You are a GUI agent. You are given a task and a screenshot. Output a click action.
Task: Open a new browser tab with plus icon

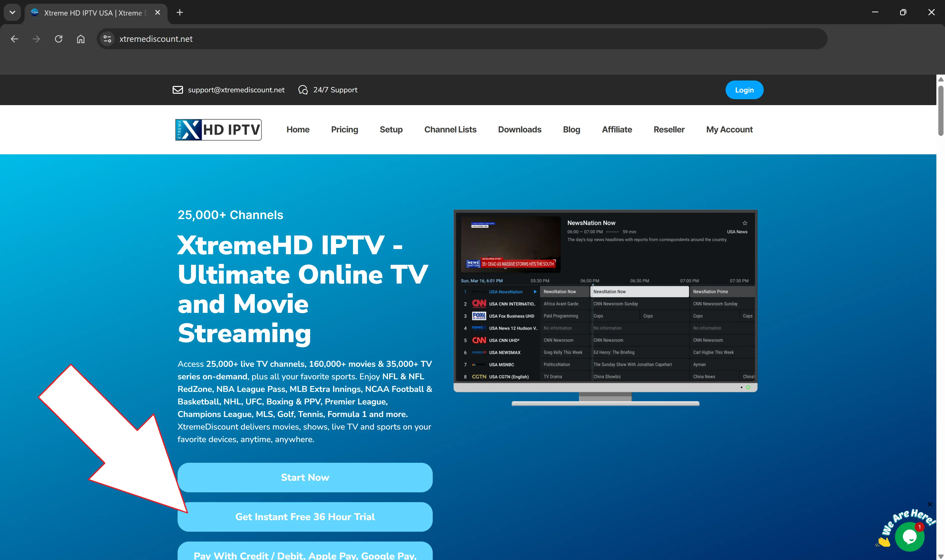pyautogui.click(x=180, y=13)
